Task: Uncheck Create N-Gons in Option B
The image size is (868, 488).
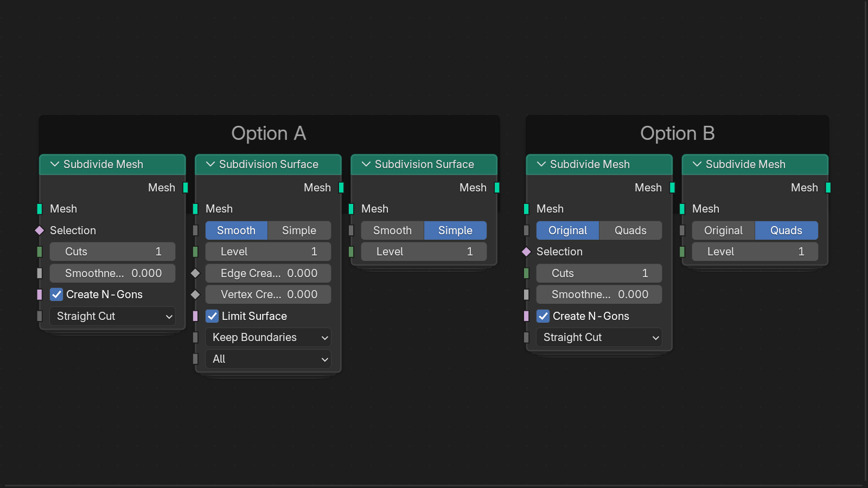Action: [x=543, y=316]
